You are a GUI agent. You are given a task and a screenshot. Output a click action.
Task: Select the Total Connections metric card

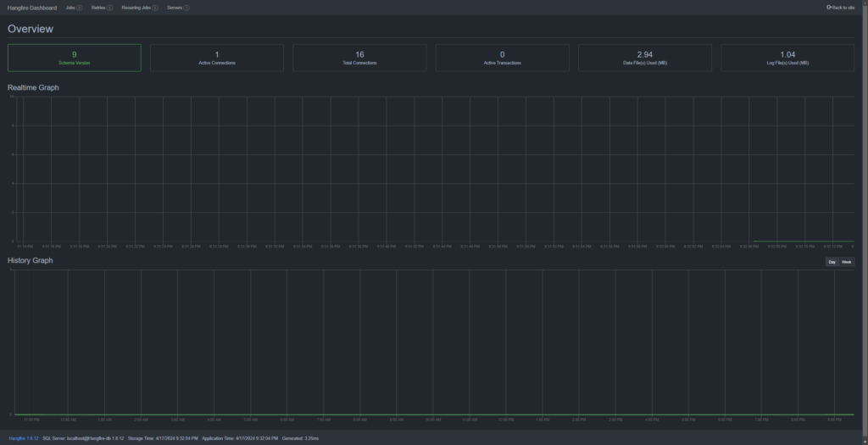359,58
